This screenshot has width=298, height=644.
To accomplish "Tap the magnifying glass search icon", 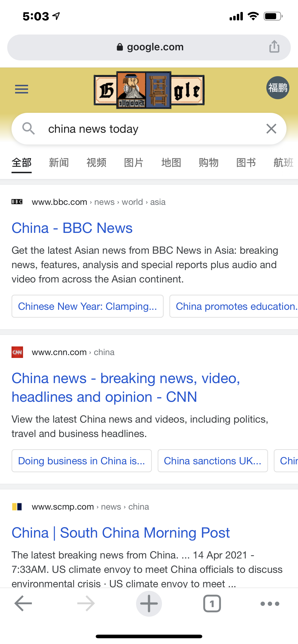I will 28,128.
